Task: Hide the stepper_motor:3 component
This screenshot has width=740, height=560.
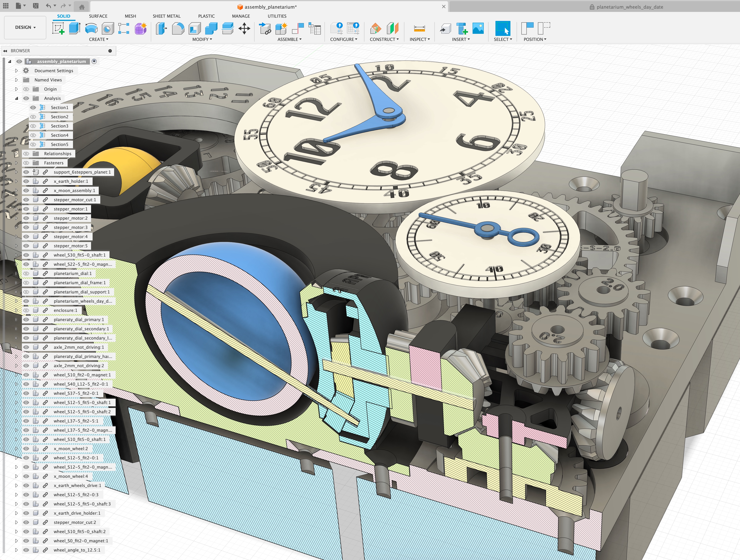Action: point(26,227)
